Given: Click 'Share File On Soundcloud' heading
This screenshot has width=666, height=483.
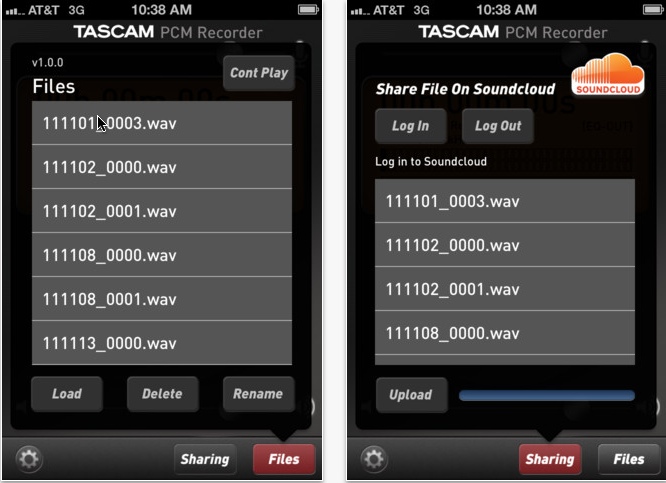Looking at the screenshot, I should 466,89.
